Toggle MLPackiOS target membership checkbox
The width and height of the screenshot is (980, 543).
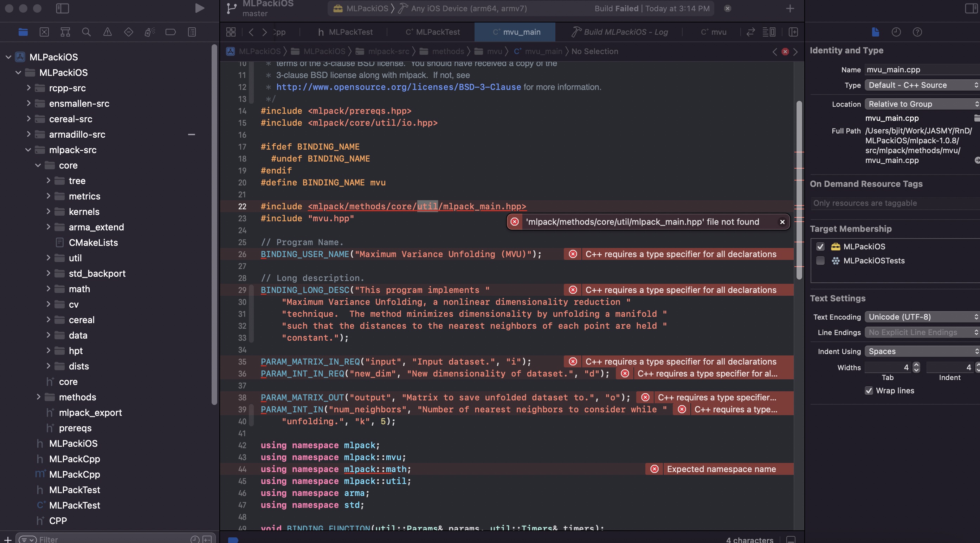click(820, 247)
